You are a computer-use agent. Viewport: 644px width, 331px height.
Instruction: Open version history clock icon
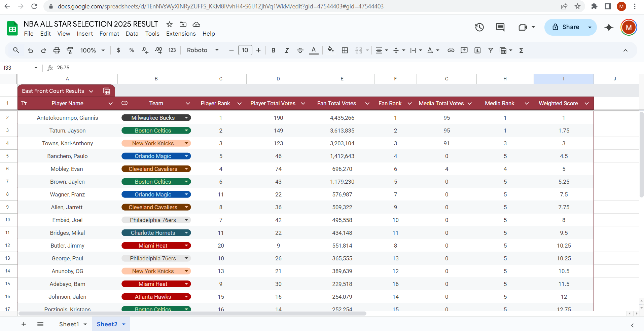click(x=479, y=27)
